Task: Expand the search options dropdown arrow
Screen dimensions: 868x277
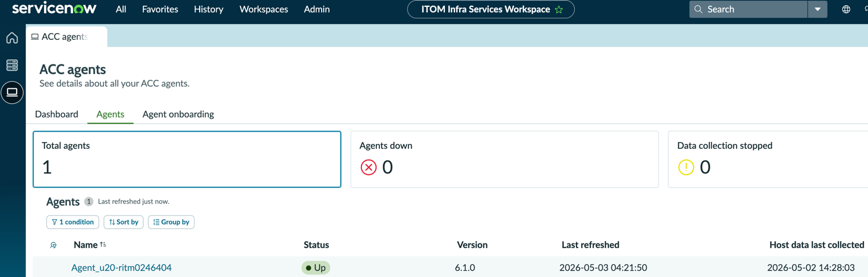Action: (x=818, y=9)
